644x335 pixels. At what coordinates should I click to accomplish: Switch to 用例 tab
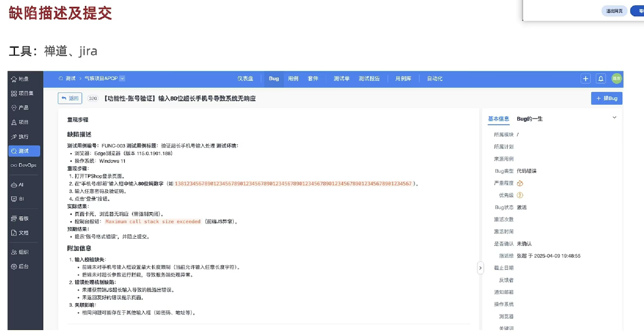(293, 79)
